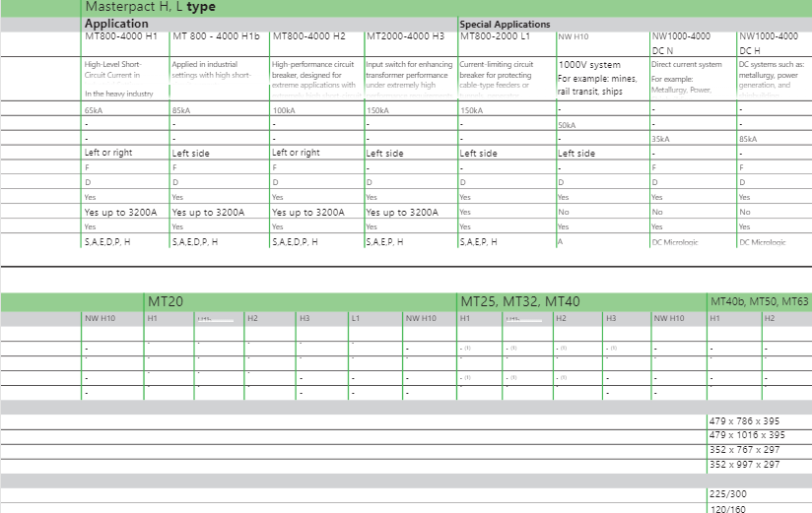Click the 35kA value cell

click(x=661, y=139)
